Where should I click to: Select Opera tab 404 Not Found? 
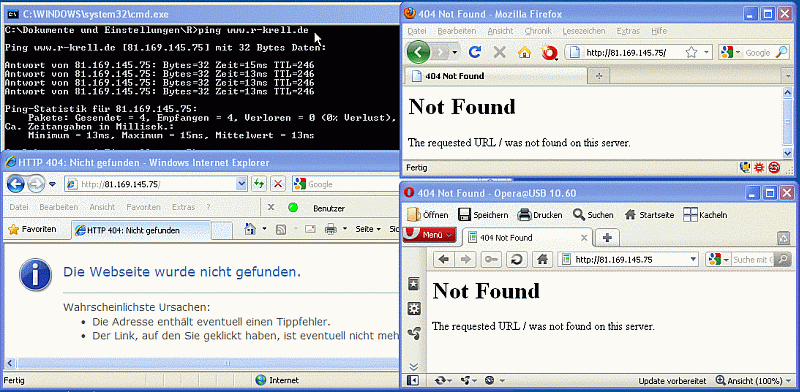pyautogui.click(x=528, y=237)
